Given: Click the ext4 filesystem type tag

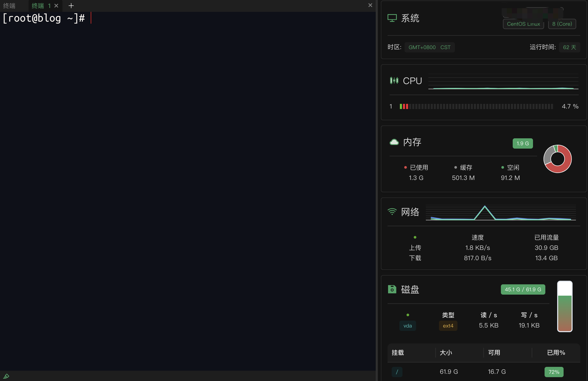Looking at the screenshot, I should point(448,326).
